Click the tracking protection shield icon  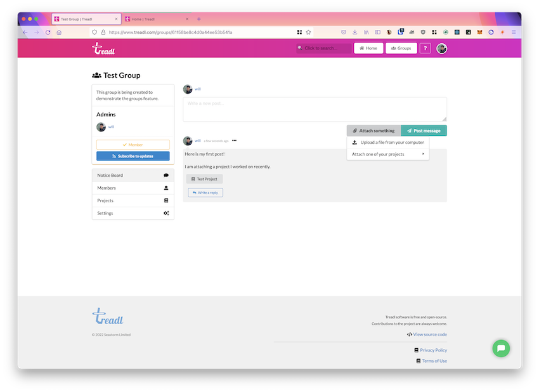(x=94, y=32)
